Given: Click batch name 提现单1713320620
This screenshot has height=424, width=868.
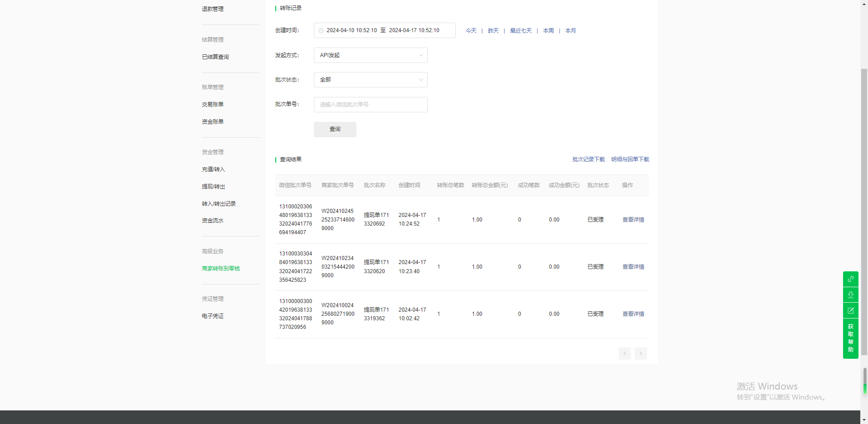Looking at the screenshot, I should pyautogui.click(x=376, y=267).
